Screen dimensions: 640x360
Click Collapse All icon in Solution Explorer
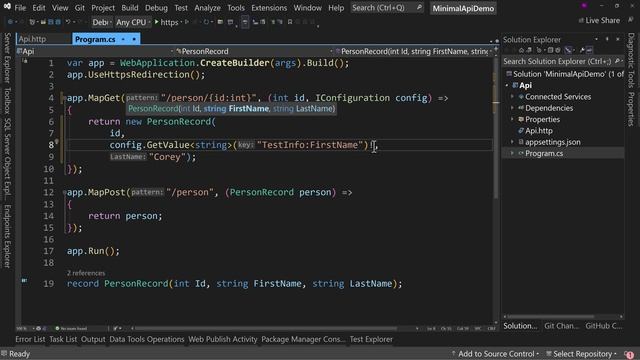coord(550,50)
